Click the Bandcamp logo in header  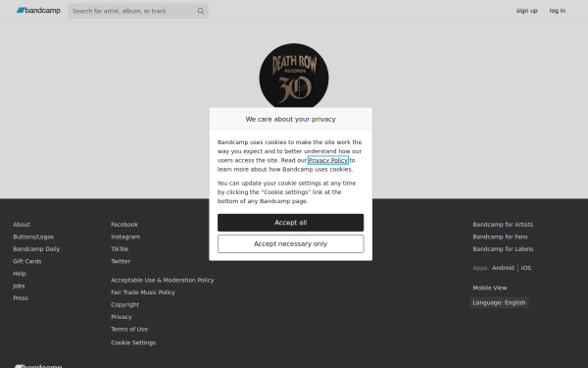[38, 11]
